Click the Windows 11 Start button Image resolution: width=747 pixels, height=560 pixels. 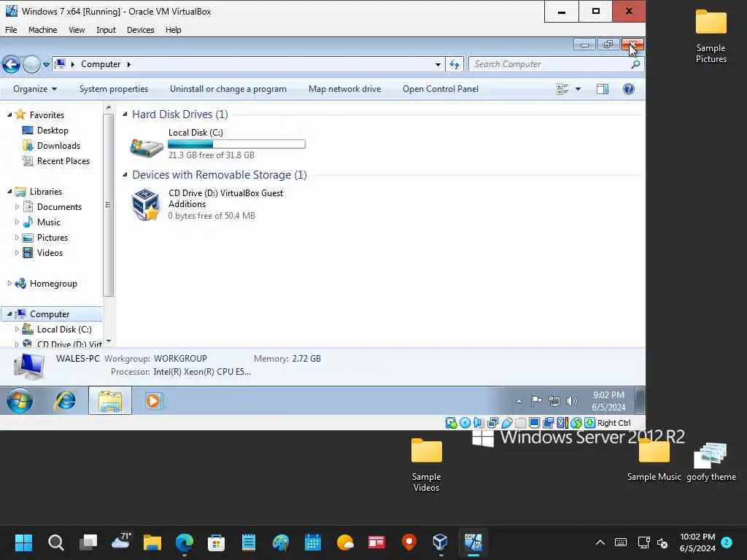pos(23,542)
